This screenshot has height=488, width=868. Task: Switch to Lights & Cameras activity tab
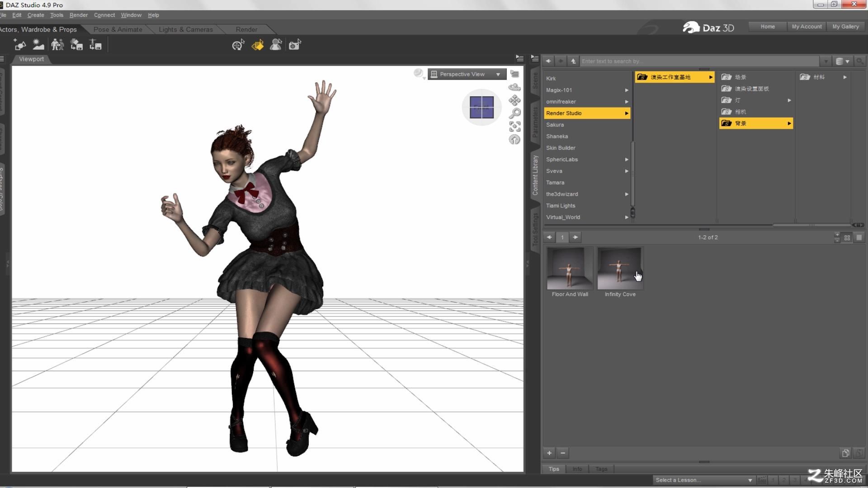pos(185,29)
